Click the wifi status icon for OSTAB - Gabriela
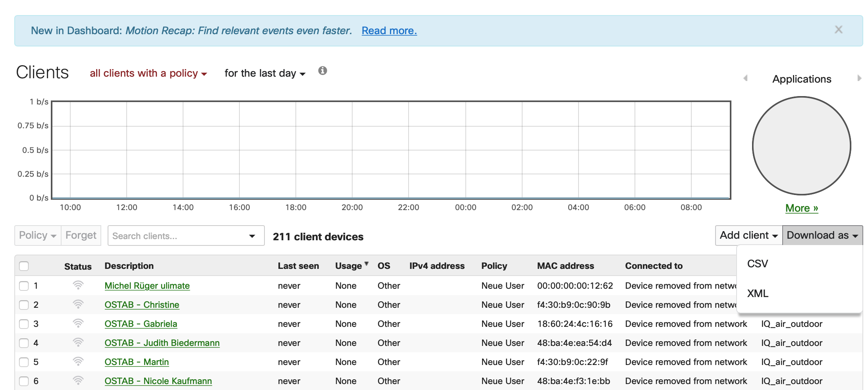 [x=78, y=323]
